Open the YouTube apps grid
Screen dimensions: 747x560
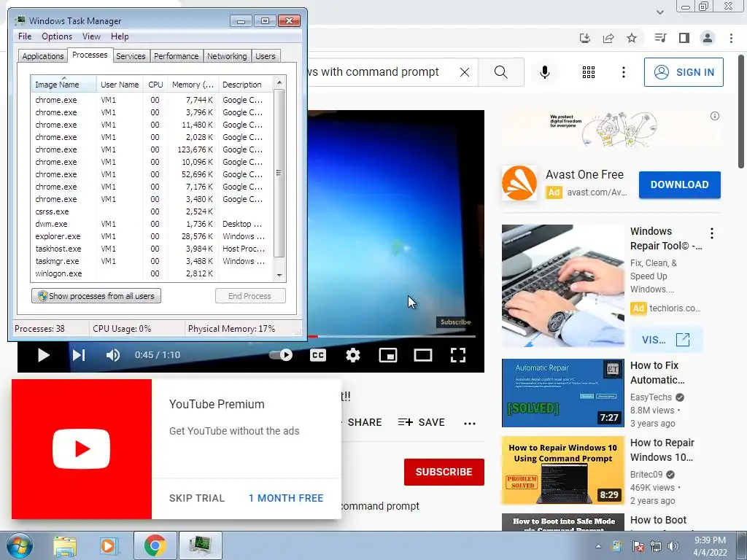589,72
